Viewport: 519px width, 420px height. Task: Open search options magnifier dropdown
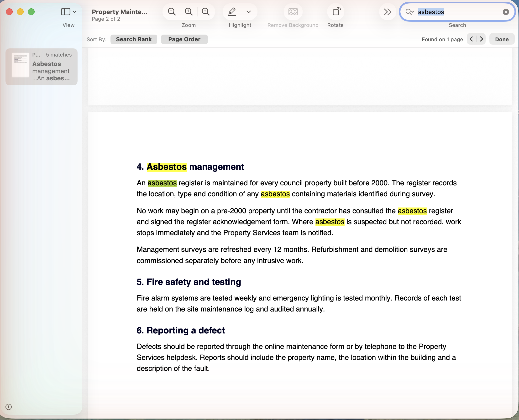[409, 12]
